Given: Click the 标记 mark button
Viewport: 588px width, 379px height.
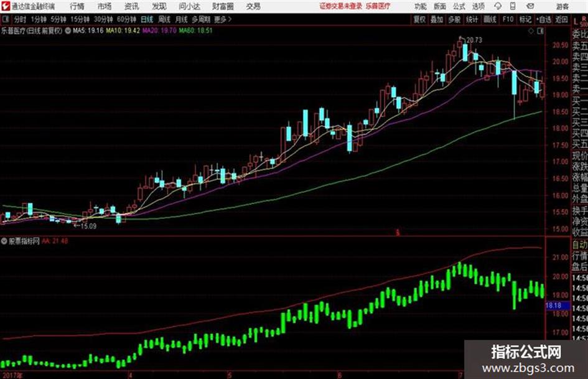Looking at the screenshot, I should 525,19.
